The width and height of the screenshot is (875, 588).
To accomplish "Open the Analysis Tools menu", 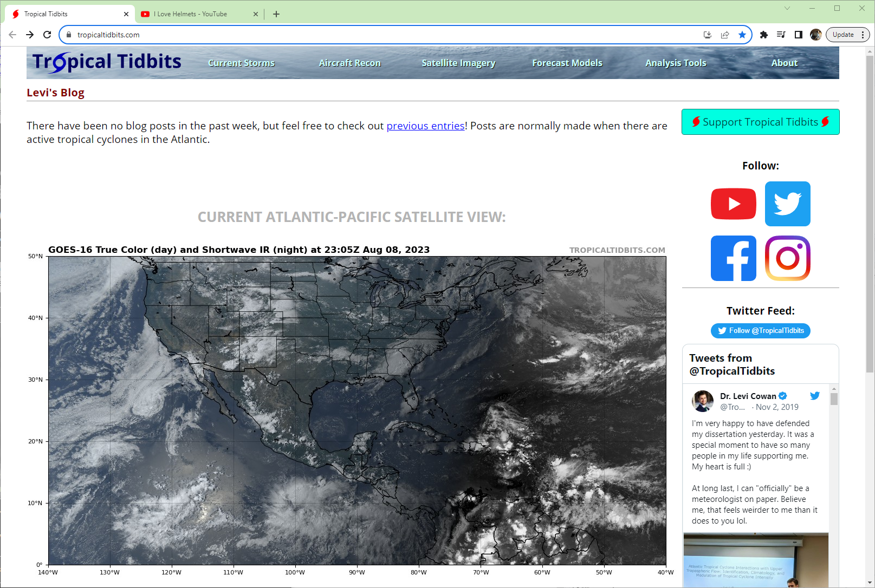I will (x=676, y=63).
